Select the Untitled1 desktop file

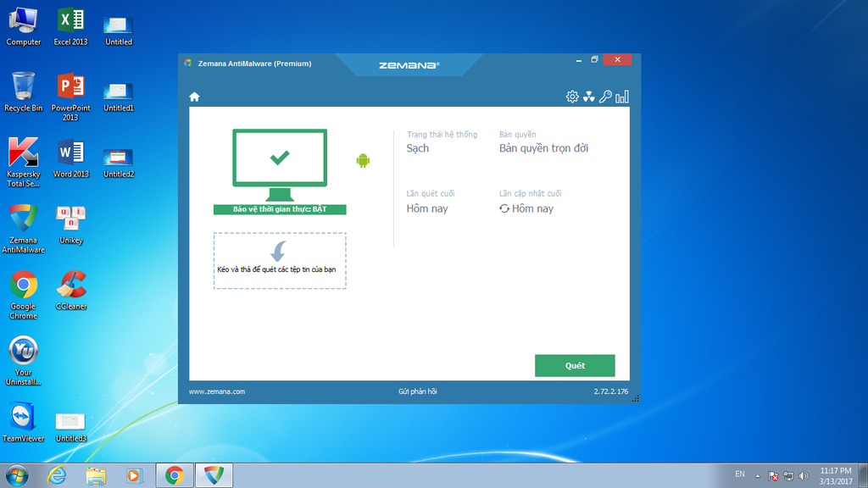pyautogui.click(x=119, y=97)
